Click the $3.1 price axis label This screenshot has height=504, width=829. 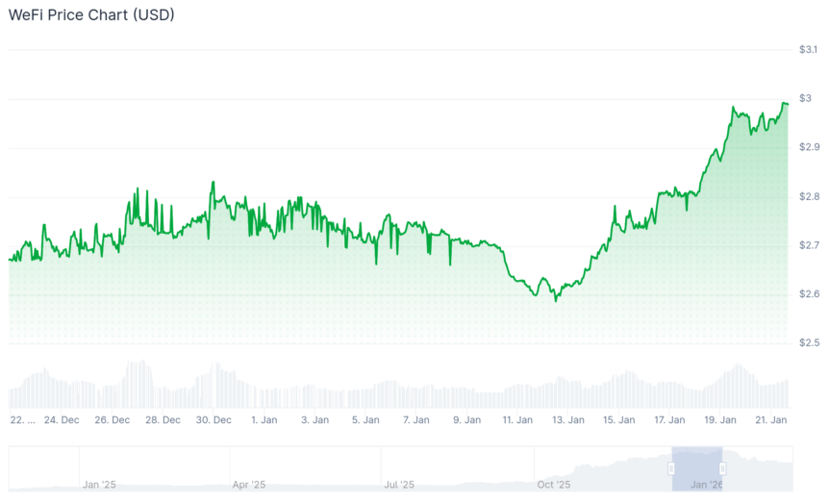pyautogui.click(x=808, y=49)
